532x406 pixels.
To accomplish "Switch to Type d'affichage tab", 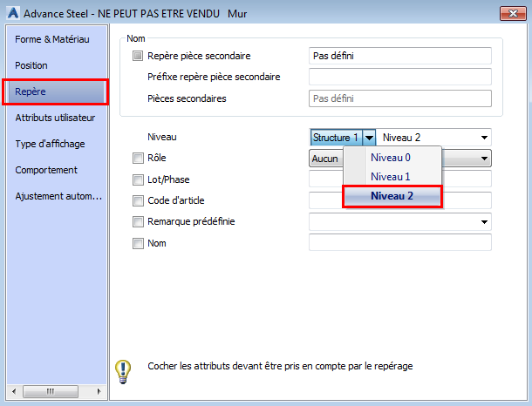I will (x=50, y=144).
